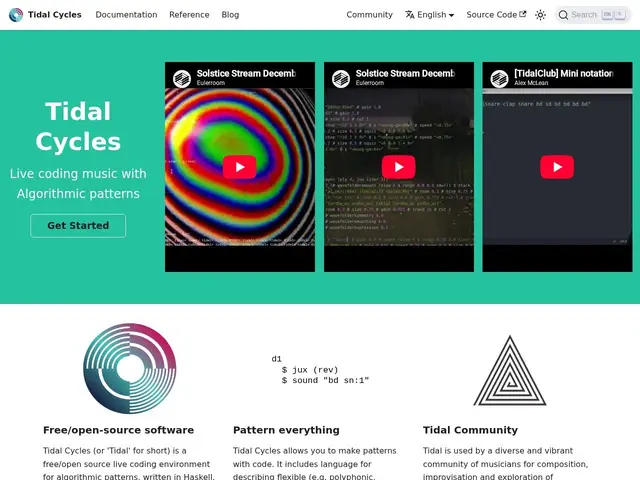Click the magnifying glass search icon

pyautogui.click(x=563, y=15)
